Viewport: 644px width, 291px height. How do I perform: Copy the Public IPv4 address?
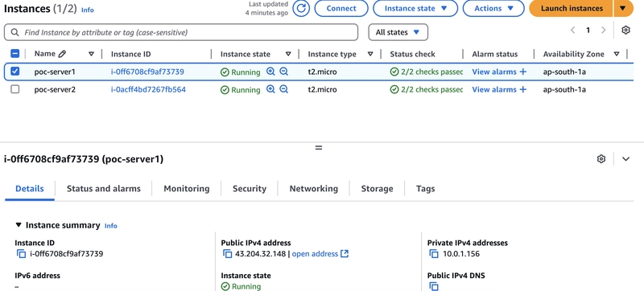click(228, 254)
